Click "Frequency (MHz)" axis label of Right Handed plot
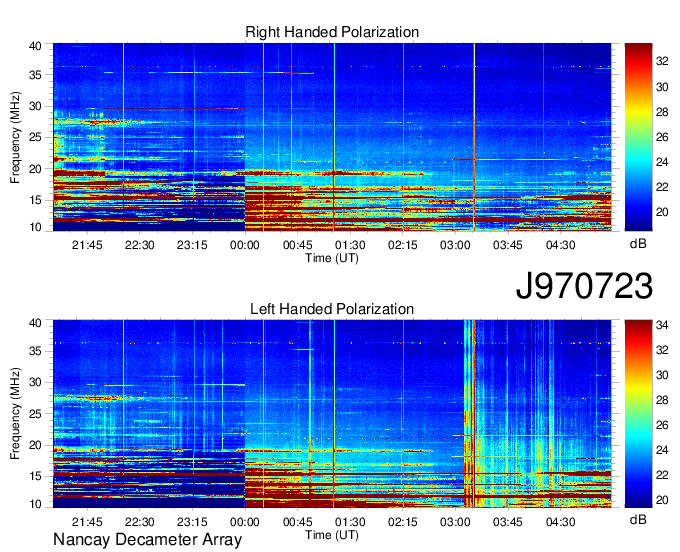 pos(15,137)
